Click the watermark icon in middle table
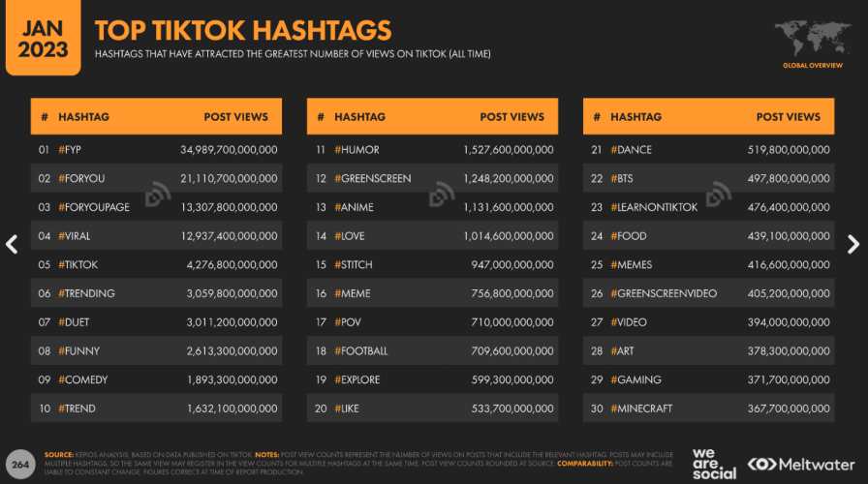The height and width of the screenshot is (484, 868). point(441,195)
